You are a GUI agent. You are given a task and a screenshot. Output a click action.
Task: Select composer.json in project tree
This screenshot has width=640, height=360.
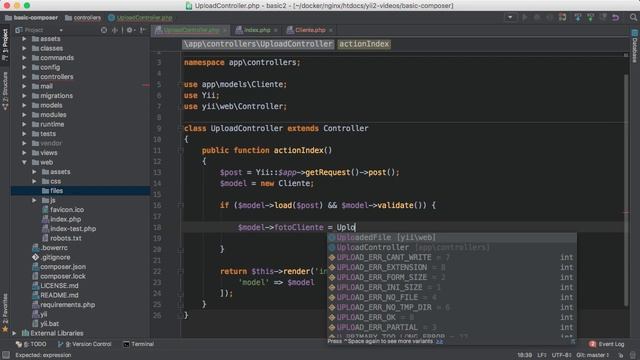click(x=59, y=267)
